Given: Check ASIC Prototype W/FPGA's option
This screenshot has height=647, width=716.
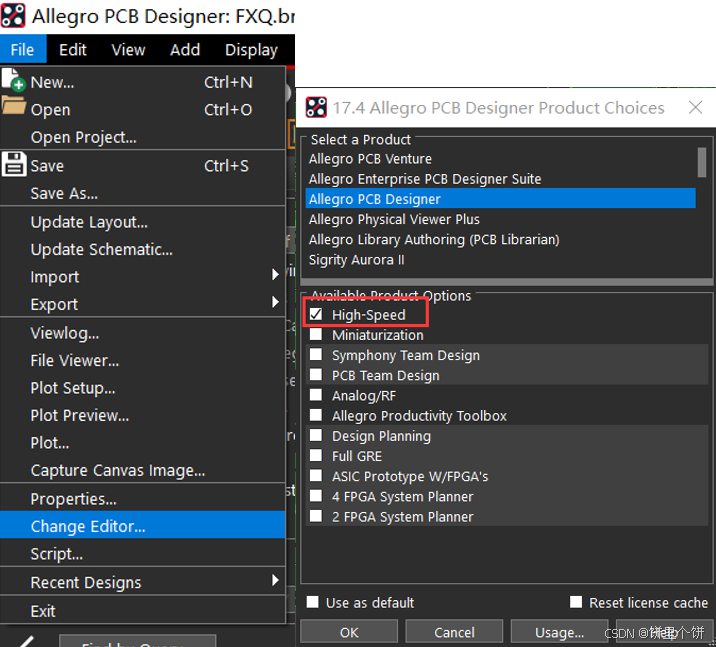Looking at the screenshot, I should click(x=316, y=476).
